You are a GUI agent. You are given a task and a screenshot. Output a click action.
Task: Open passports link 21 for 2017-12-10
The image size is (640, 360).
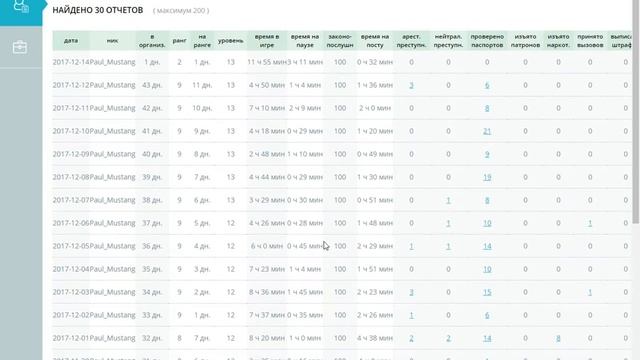tap(487, 131)
